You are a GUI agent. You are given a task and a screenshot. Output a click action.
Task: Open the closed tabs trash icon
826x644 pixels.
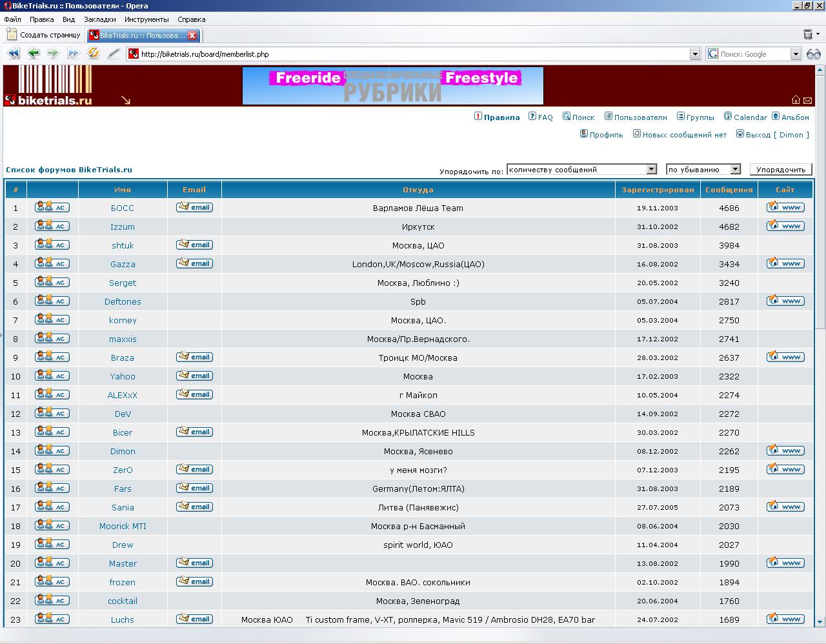point(808,35)
